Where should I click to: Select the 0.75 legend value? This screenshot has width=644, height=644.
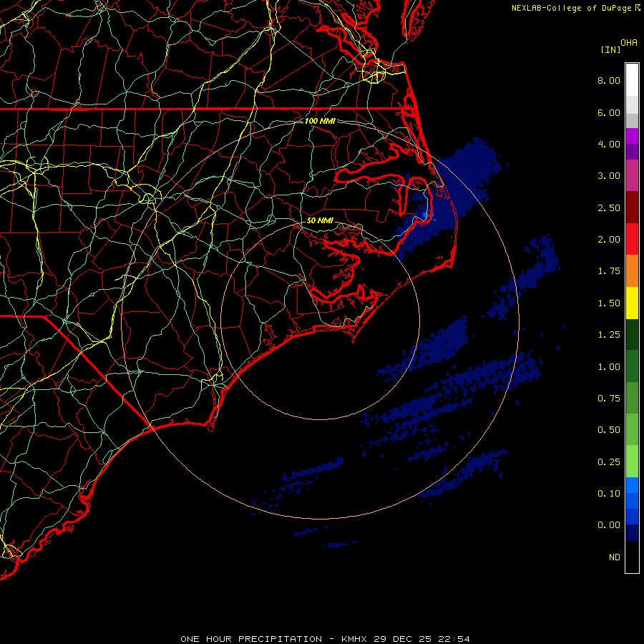[x=609, y=399]
